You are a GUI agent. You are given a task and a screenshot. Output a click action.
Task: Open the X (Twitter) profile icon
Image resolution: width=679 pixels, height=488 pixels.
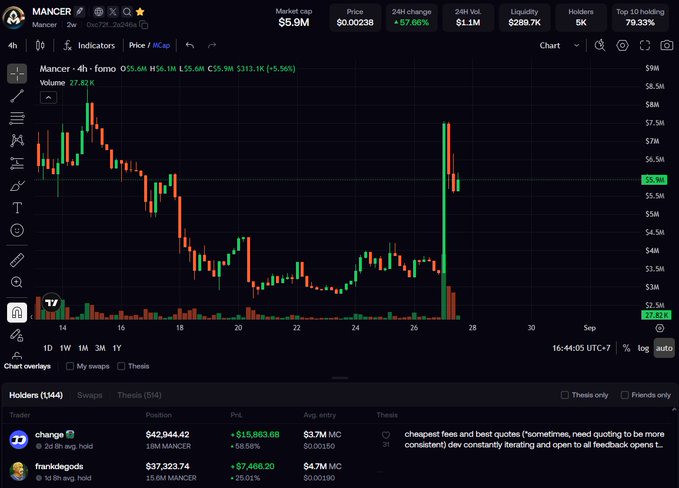pos(113,12)
